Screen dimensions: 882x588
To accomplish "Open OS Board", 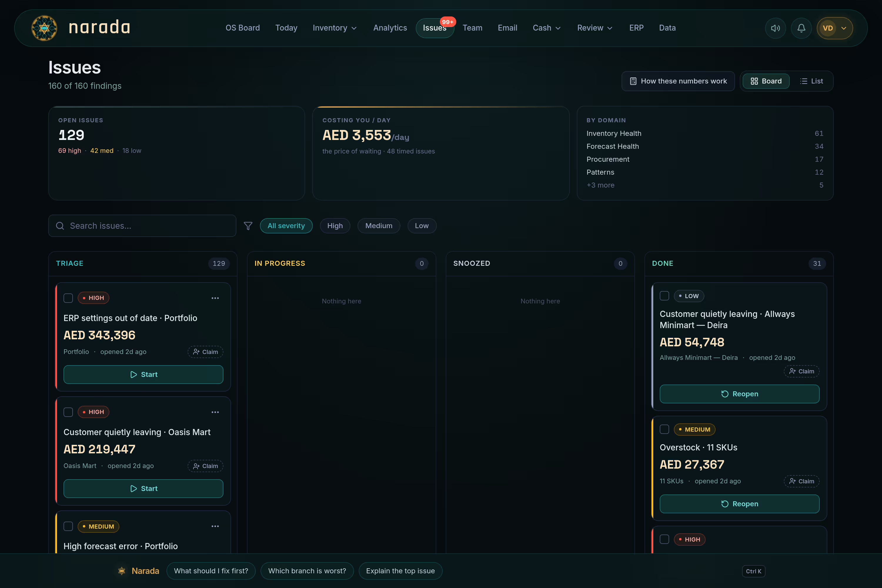I will [x=243, y=28].
